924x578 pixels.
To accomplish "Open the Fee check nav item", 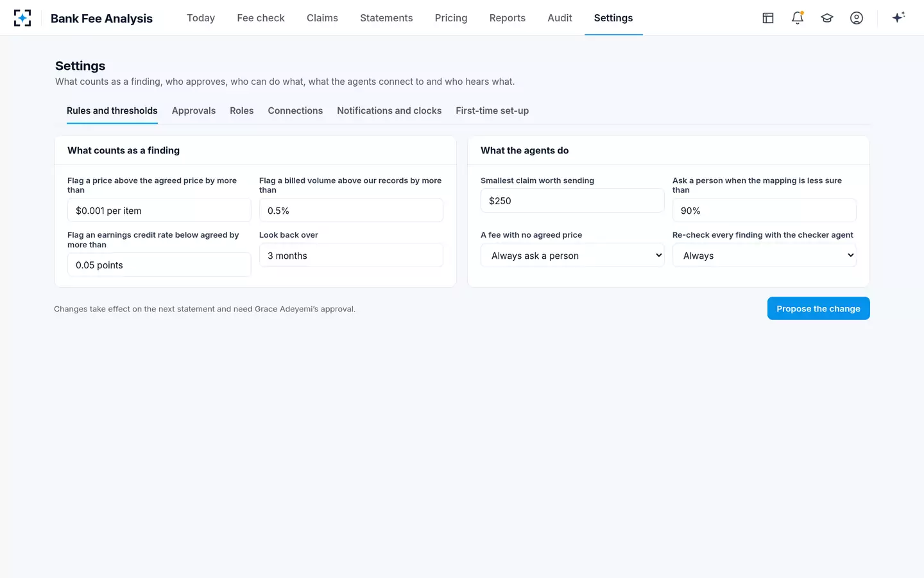I will (261, 18).
